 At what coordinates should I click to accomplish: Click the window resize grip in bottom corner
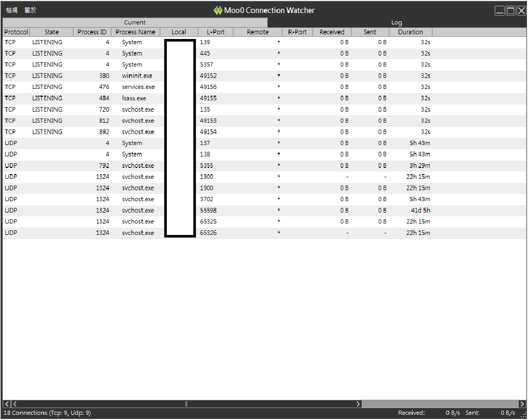pos(524,415)
